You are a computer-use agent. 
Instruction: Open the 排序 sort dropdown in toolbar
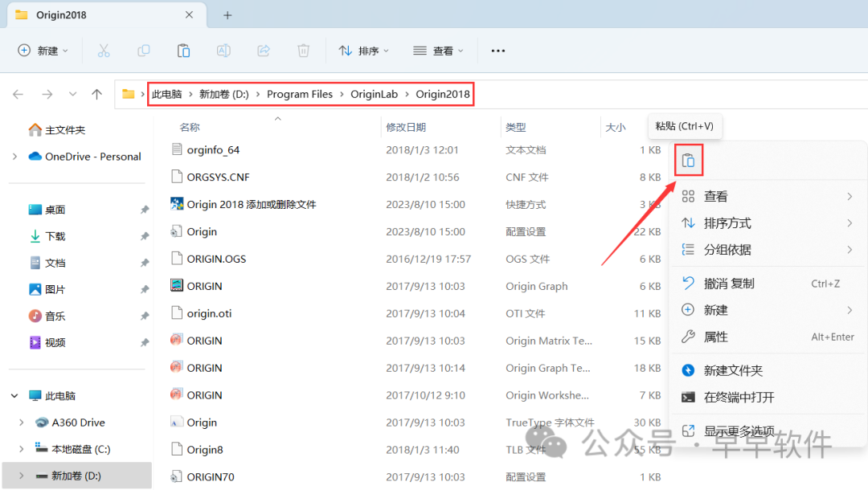pyautogui.click(x=363, y=51)
